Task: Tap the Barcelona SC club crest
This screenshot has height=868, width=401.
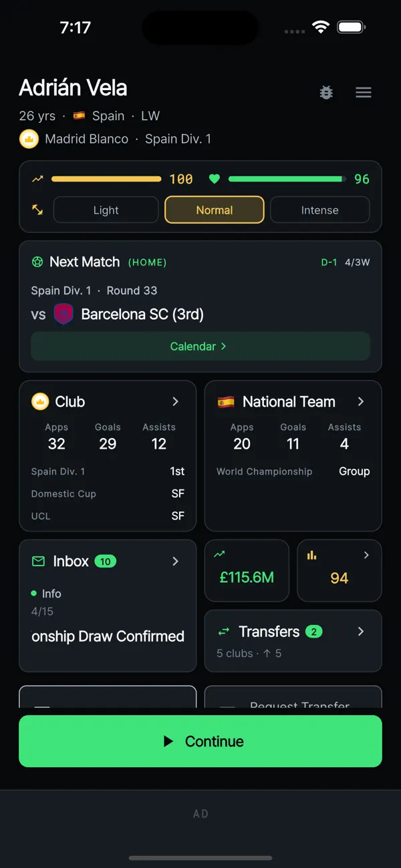Action: pyautogui.click(x=63, y=314)
